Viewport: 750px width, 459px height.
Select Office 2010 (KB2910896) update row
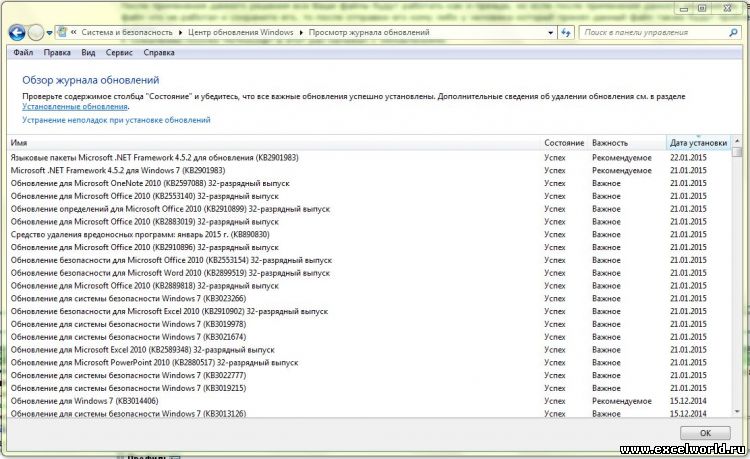coord(369,247)
